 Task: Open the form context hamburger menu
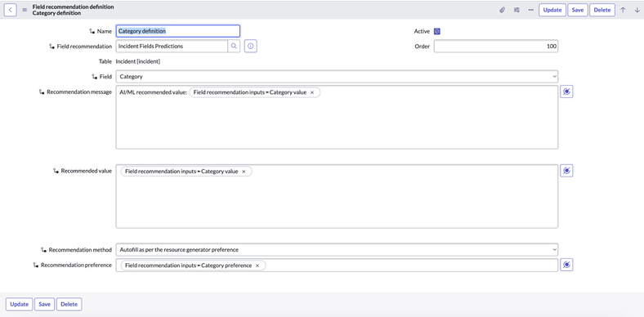click(x=25, y=10)
